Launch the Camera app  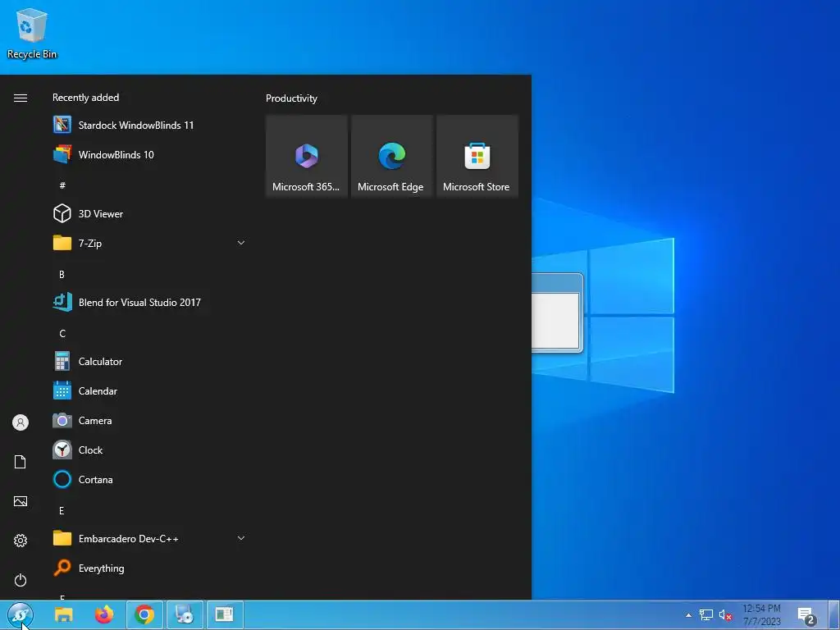tap(150, 421)
